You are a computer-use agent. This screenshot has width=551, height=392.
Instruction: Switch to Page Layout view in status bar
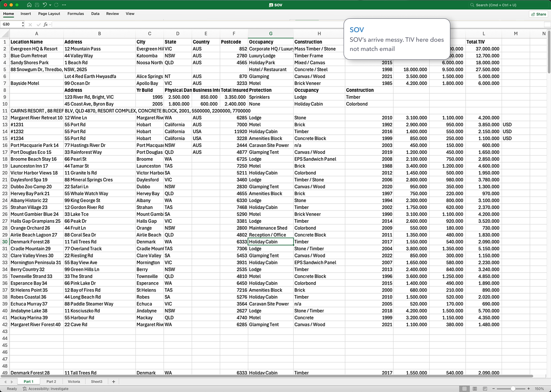pyautogui.click(x=474, y=388)
